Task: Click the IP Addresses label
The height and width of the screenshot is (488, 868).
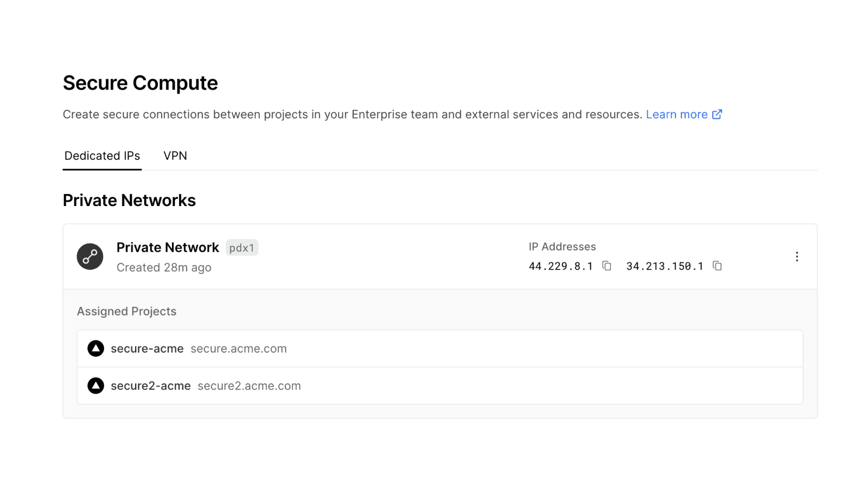Action: tap(562, 247)
